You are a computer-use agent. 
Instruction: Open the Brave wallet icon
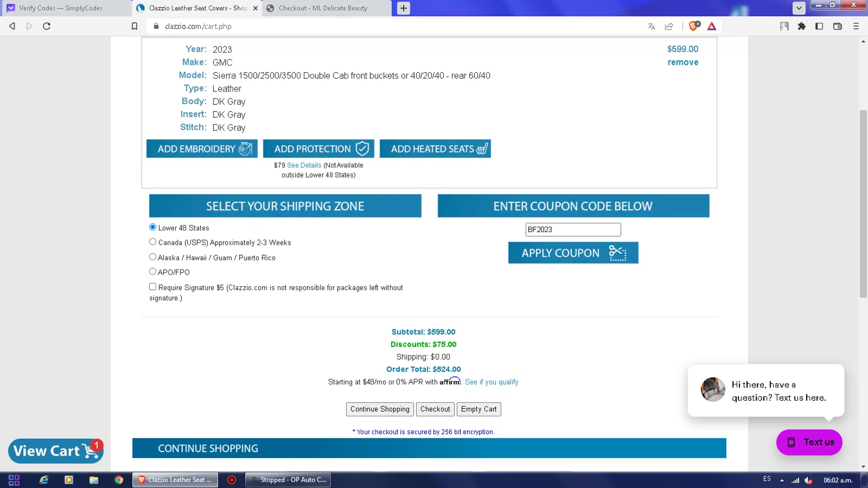pos(837,26)
